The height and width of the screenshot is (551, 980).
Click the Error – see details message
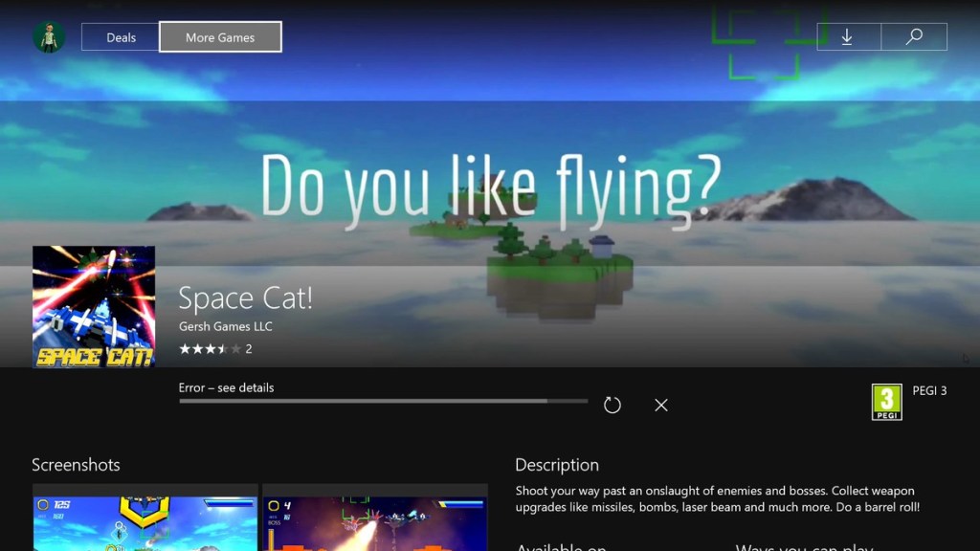[226, 388]
